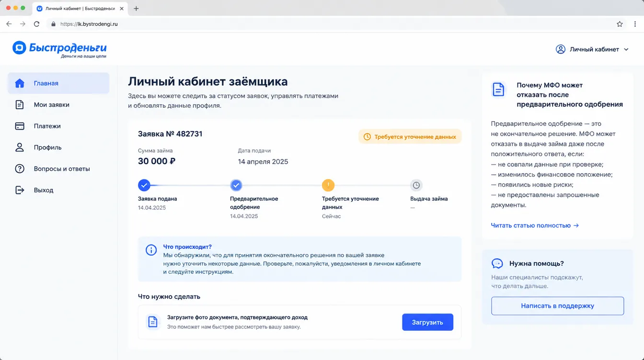Click the Быстроденьги logo
Image resolution: width=644 pixels, height=360 pixels.
tap(59, 49)
